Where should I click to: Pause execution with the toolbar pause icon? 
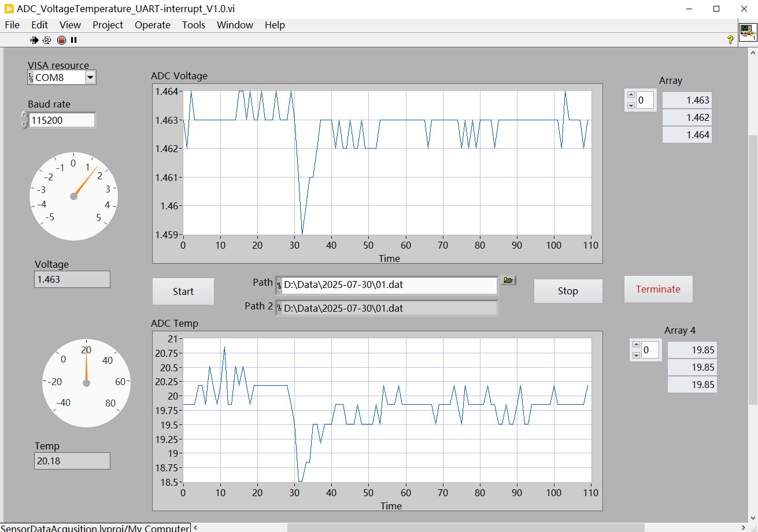click(73, 40)
